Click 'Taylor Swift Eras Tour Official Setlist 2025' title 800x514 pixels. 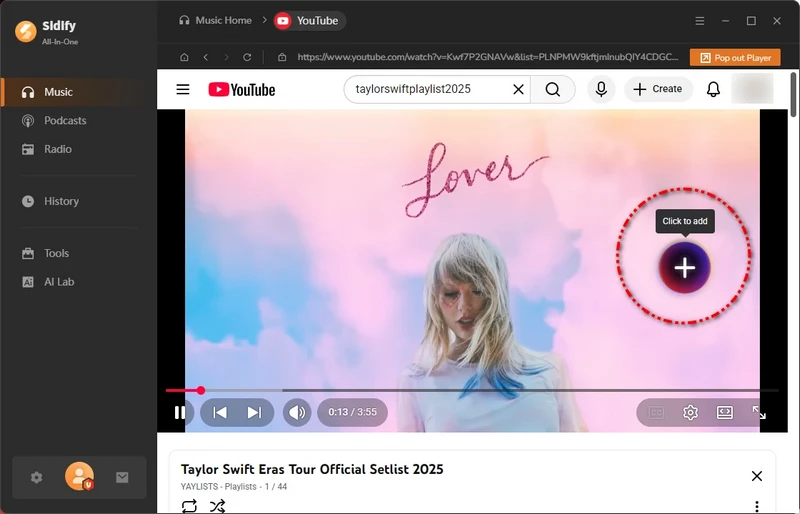pyautogui.click(x=312, y=469)
